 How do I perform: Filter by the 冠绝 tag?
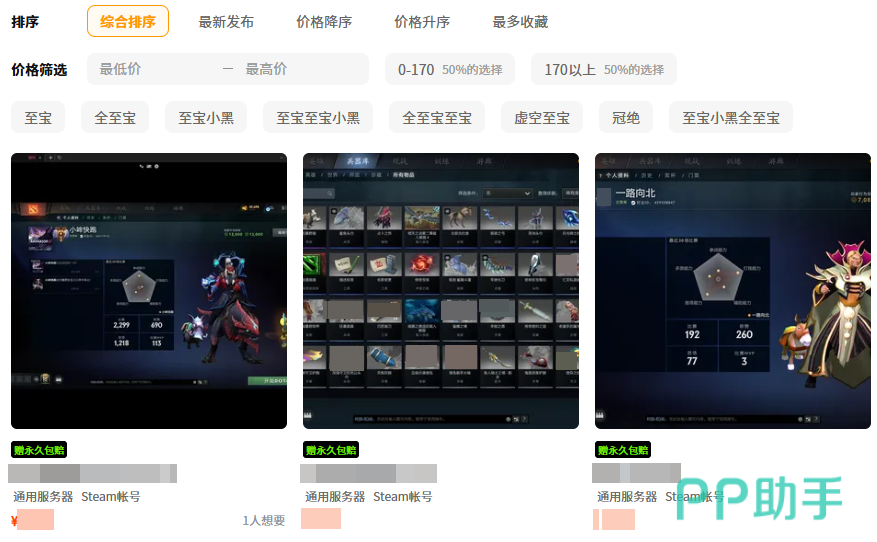625,117
